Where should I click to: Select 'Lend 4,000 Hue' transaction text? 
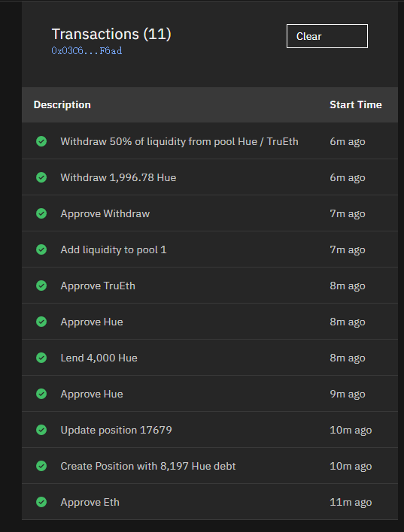click(x=99, y=358)
